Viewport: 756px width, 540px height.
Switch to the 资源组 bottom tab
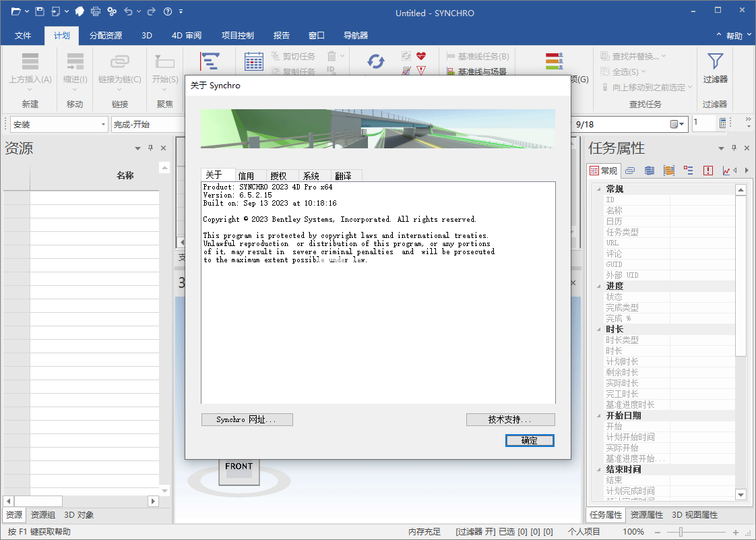pyautogui.click(x=43, y=515)
